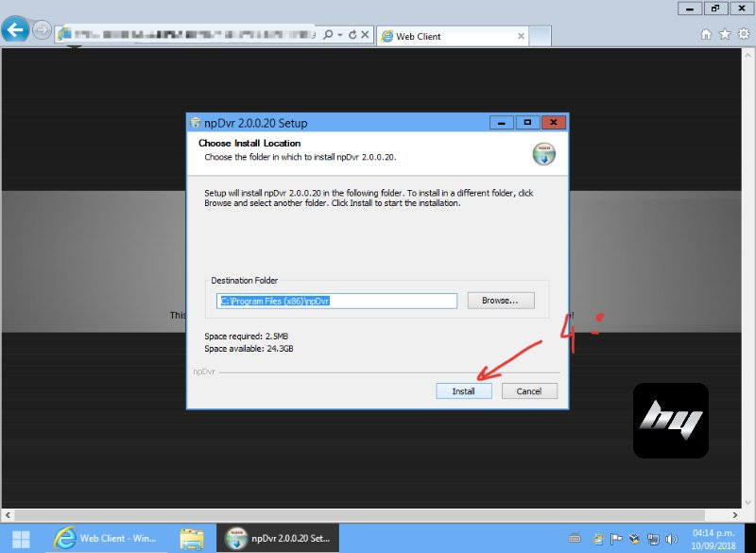Viewport: 756px width, 553px height.
Task: Click the taskbar volume speaker icon
Action: click(x=671, y=539)
